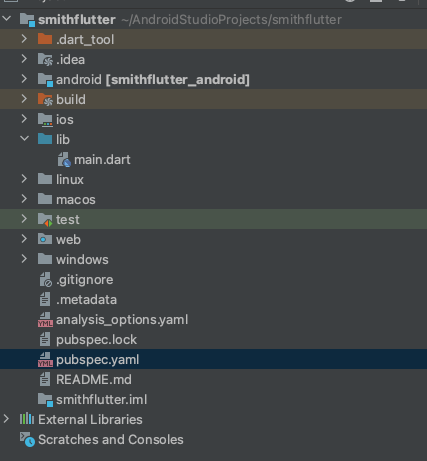Select the macos folder name
Image resolution: width=427 pixels, height=461 pixels.
click(76, 199)
